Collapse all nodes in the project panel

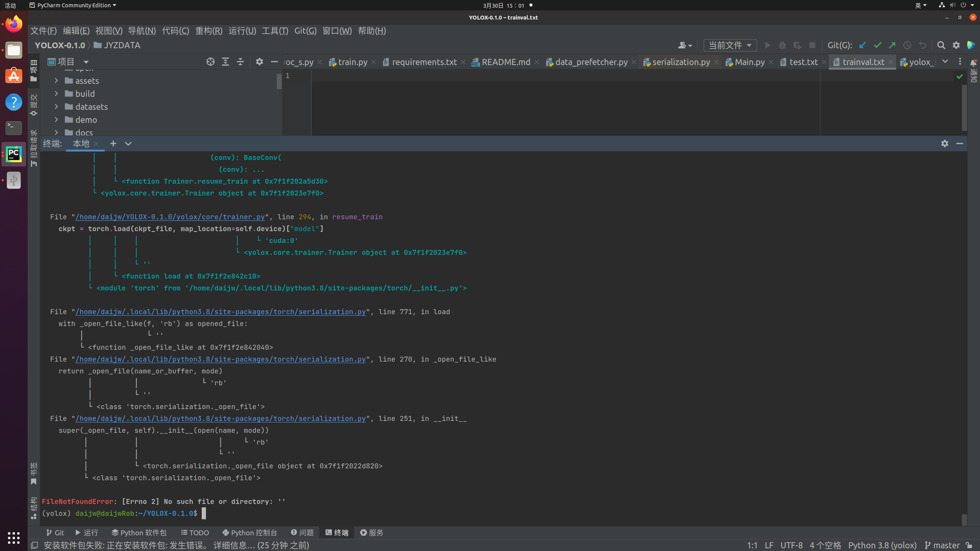[x=240, y=61]
